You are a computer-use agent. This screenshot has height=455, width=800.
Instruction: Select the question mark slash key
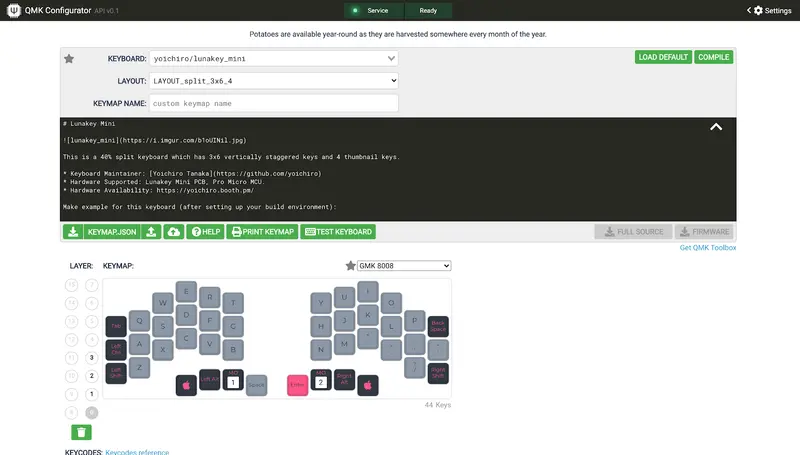coord(415,368)
